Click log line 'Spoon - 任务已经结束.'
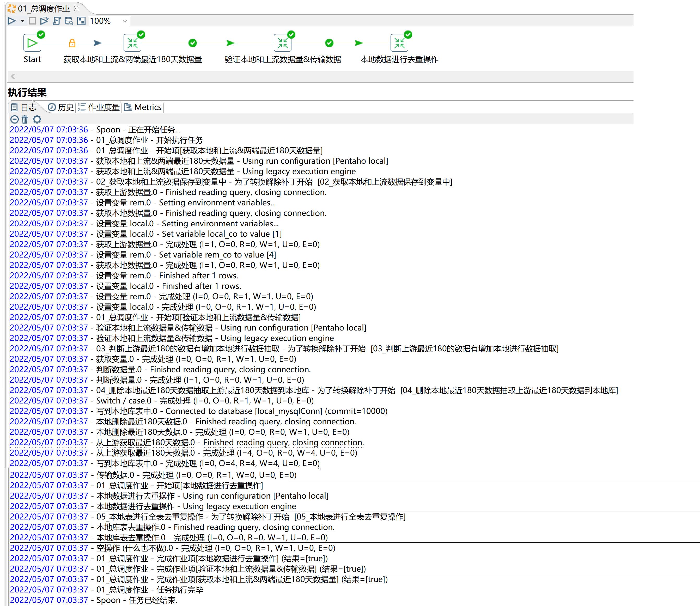700x606 pixels. [94, 600]
